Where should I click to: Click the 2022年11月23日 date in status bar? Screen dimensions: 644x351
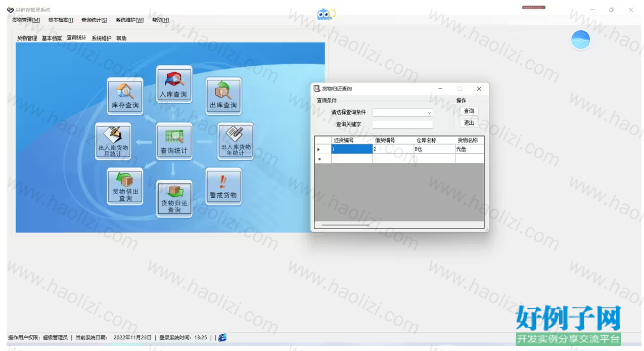point(132,337)
